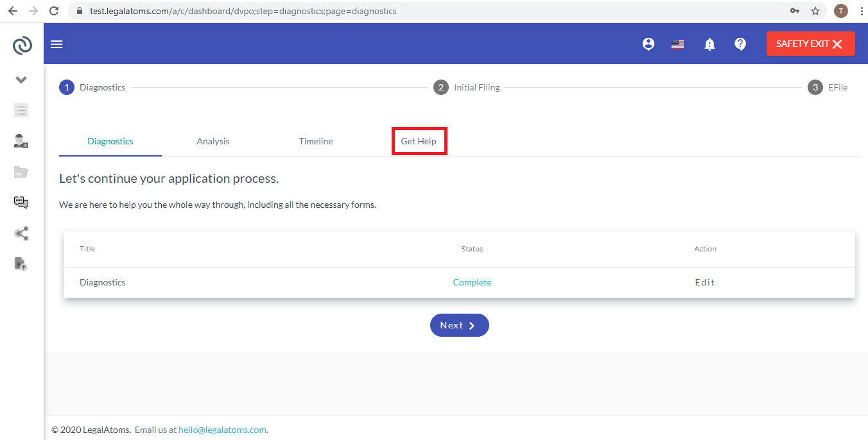Open the document upload icon in the sidebar
This screenshot has width=868, height=440.
21,264
